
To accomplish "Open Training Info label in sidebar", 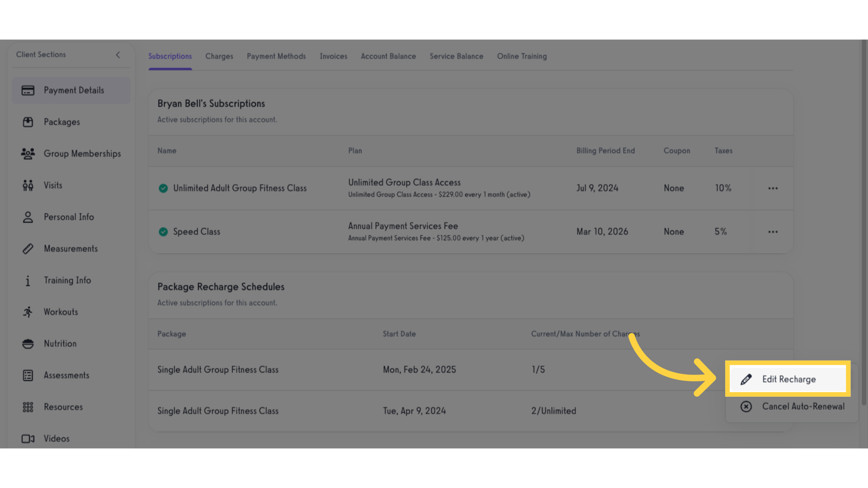I will 67,280.
